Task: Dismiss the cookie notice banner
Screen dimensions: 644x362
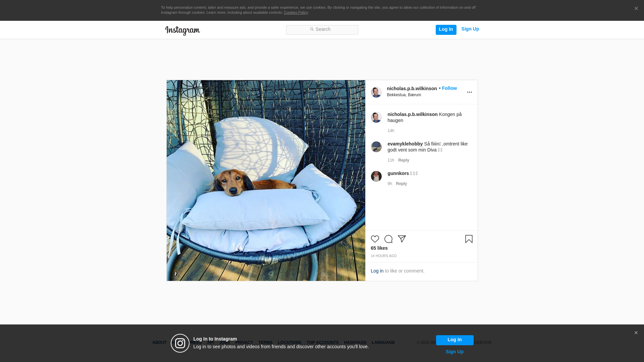Action: point(636,9)
